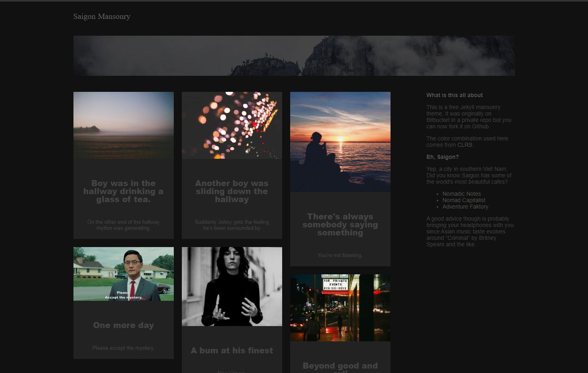Viewport: 588px width, 373px height.
Task: Open 'Another boy was sliding down the hallway'
Action: coord(232,191)
